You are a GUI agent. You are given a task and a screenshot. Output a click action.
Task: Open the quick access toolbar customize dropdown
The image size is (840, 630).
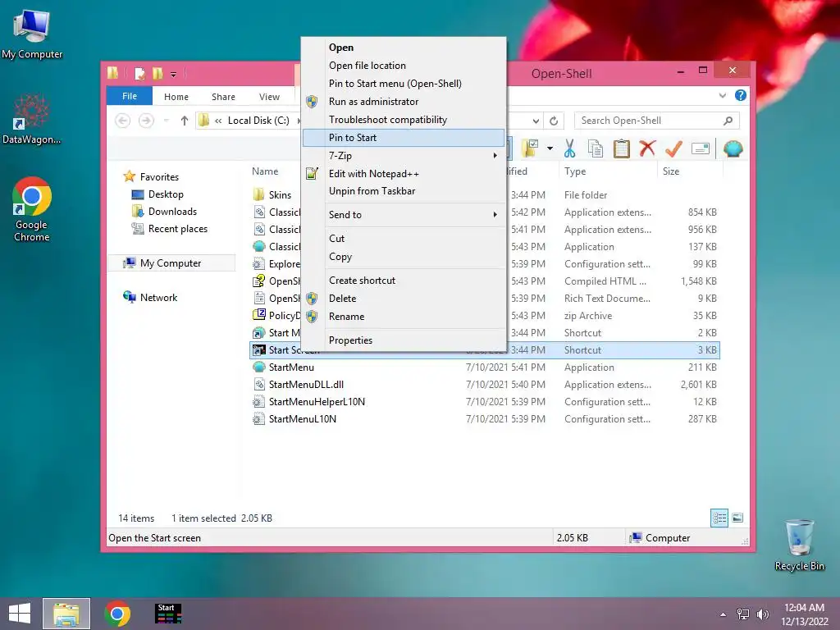point(174,75)
